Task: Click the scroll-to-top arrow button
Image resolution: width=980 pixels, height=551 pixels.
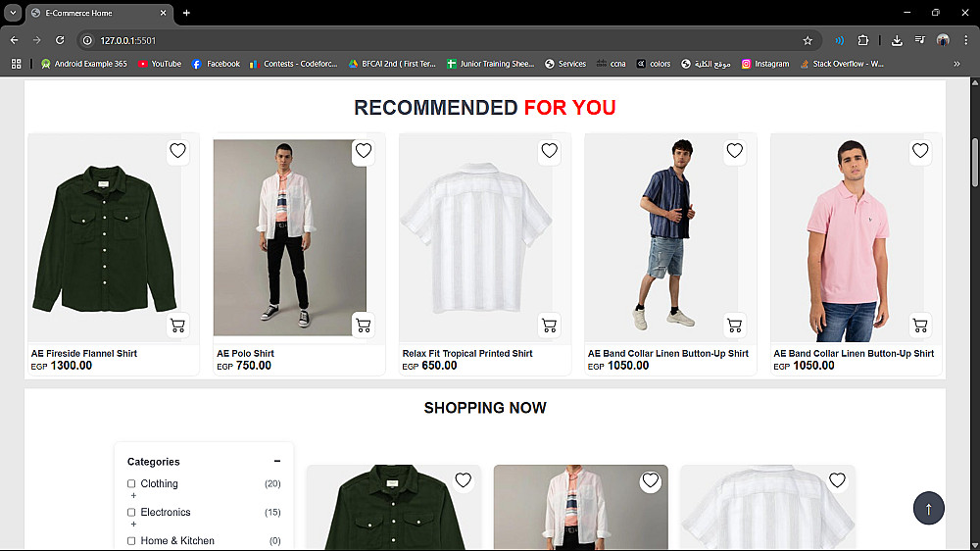Action: [928, 509]
